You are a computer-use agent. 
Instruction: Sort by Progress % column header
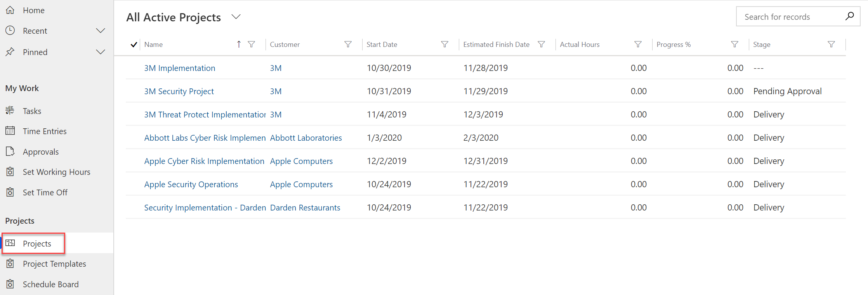click(674, 45)
